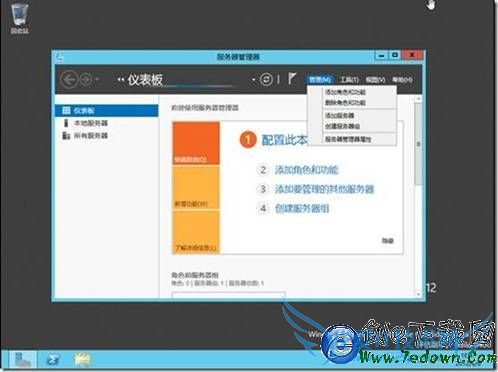The image size is (498, 372).
Task: Click the orange number 1 circle
Action: (248, 140)
